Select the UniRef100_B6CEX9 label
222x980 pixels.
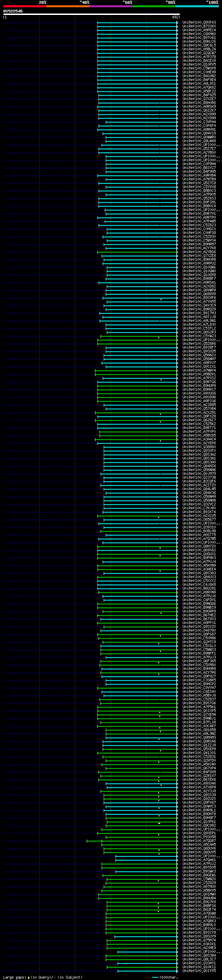tap(199, 60)
